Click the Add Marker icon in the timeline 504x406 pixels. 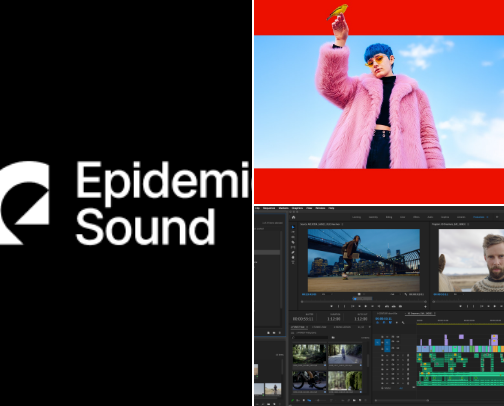coord(397,322)
